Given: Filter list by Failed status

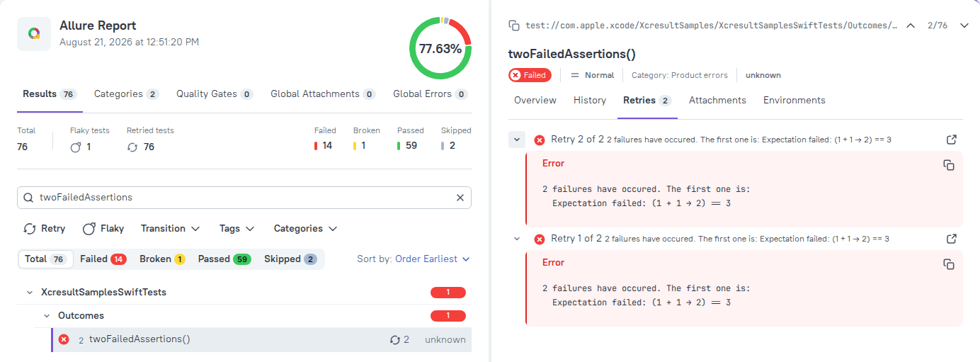Looking at the screenshot, I should coord(103,259).
